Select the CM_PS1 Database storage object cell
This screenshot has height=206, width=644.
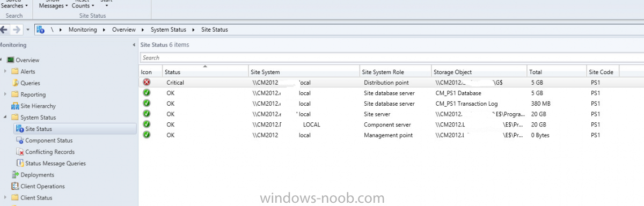tap(458, 93)
